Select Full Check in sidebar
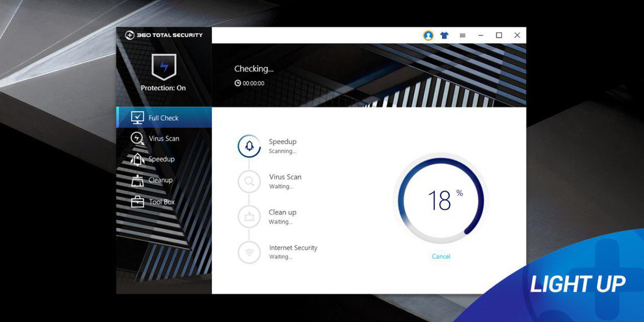 click(164, 118)
